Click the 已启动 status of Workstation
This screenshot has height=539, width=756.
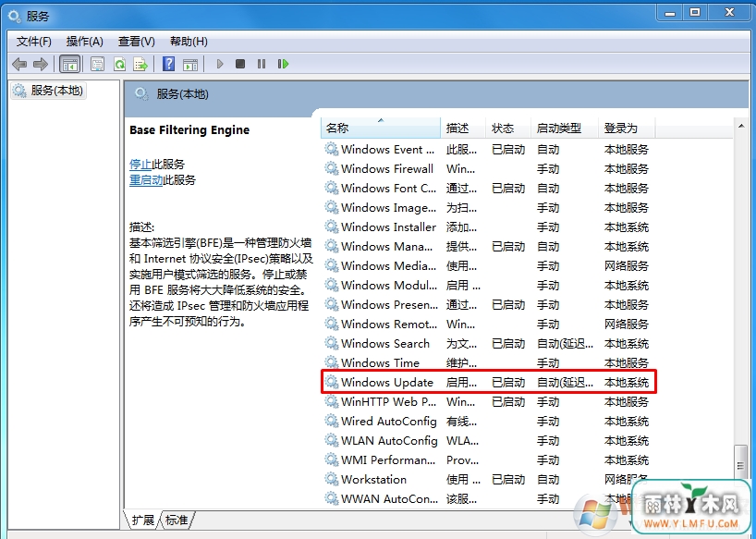508,479
